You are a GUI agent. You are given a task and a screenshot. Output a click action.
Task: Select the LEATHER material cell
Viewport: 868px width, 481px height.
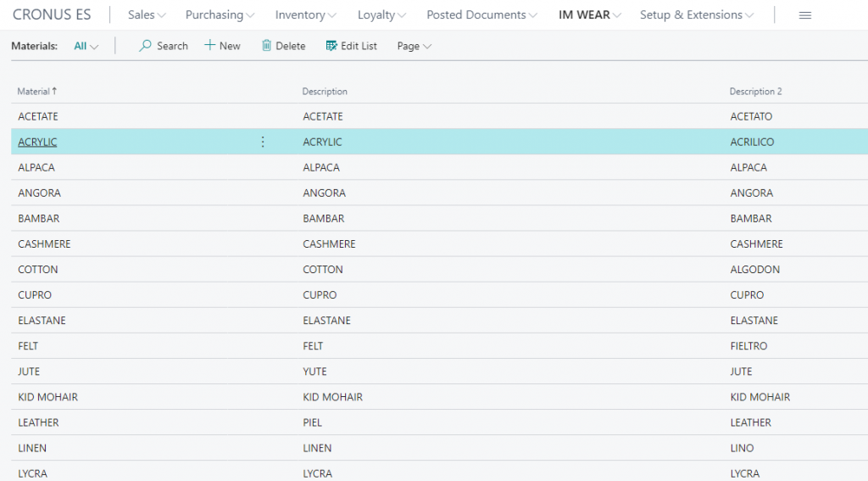click(37, 422)
